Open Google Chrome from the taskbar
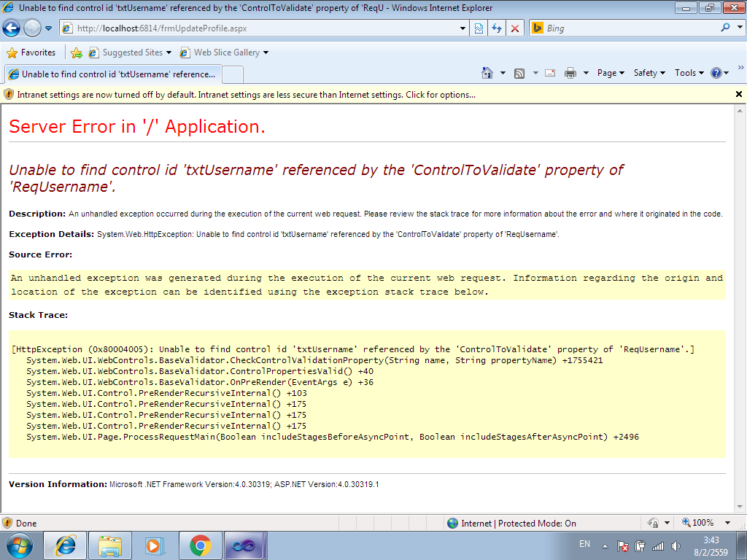This screenshot has height=560, width=747. point(201,545)
